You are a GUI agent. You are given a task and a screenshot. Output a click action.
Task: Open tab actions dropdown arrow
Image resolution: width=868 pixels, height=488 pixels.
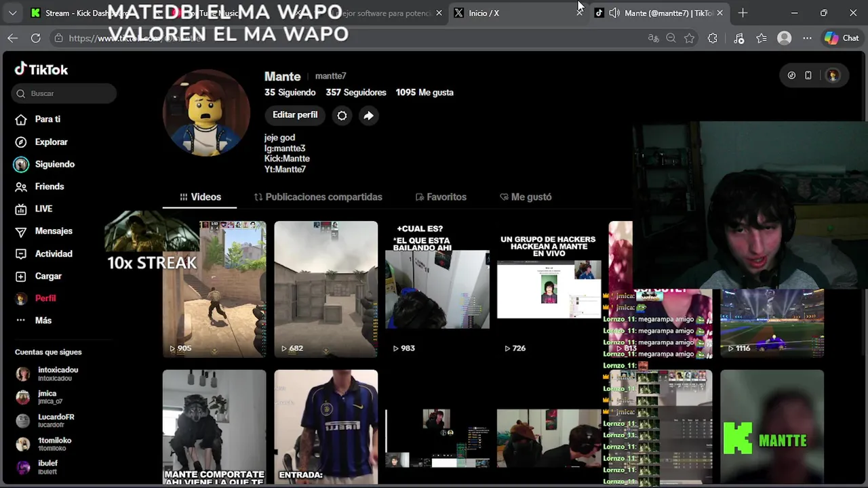click(12, 13)
